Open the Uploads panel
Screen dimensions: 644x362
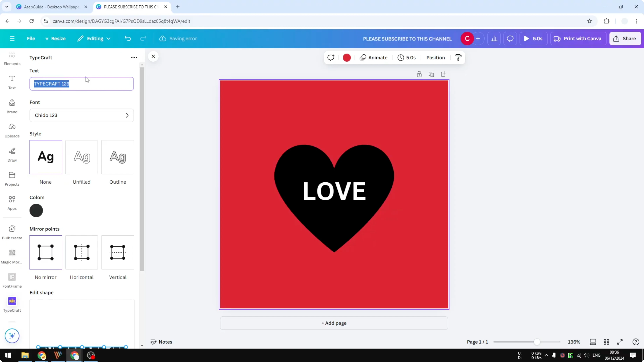(12, 130)
